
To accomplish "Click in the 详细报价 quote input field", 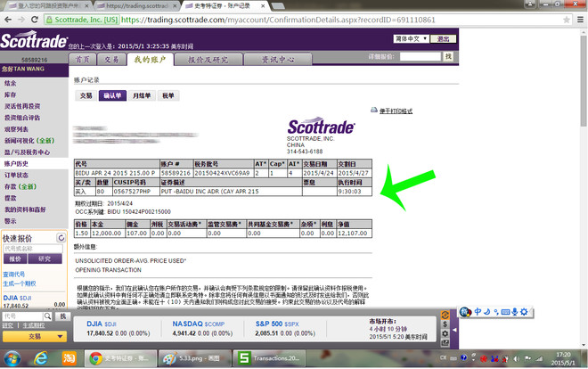I will [x=420, y=56].
